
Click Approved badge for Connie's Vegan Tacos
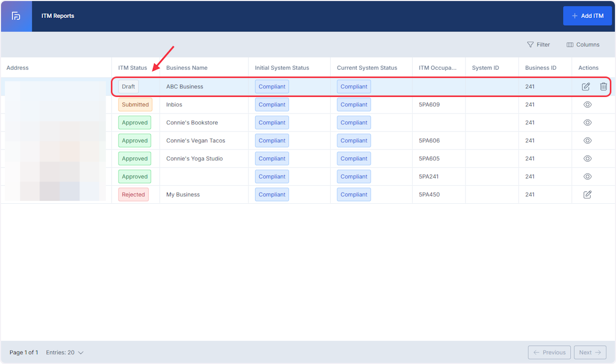coord(135,141)
